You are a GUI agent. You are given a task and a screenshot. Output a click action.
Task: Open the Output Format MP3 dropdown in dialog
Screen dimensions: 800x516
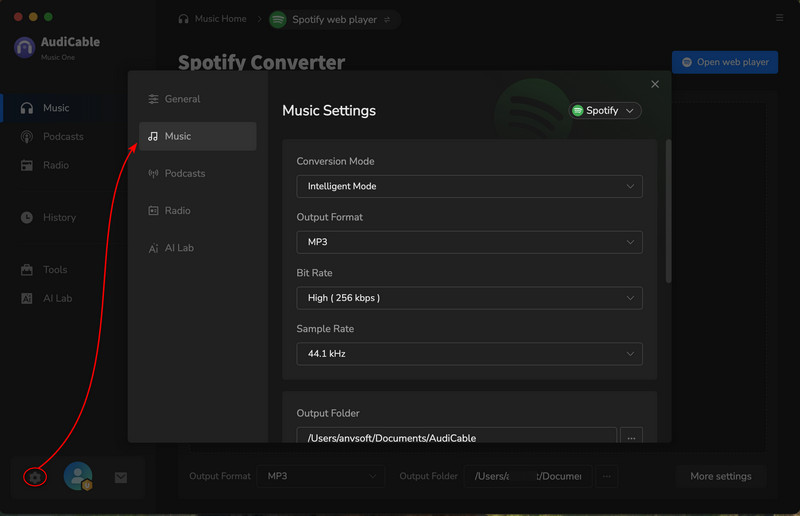pos(469,242)
